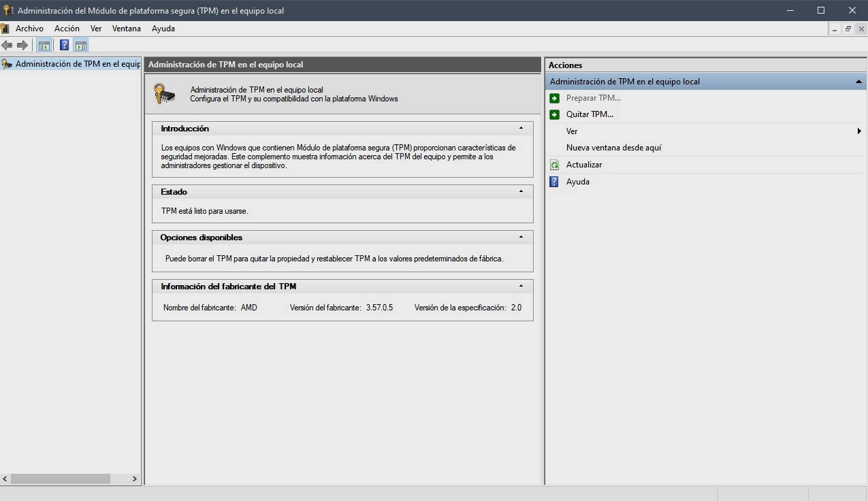Click the blue Help toolbar icon
The image size is (868, 501).
pyautogui.click(x=64, y=46)
